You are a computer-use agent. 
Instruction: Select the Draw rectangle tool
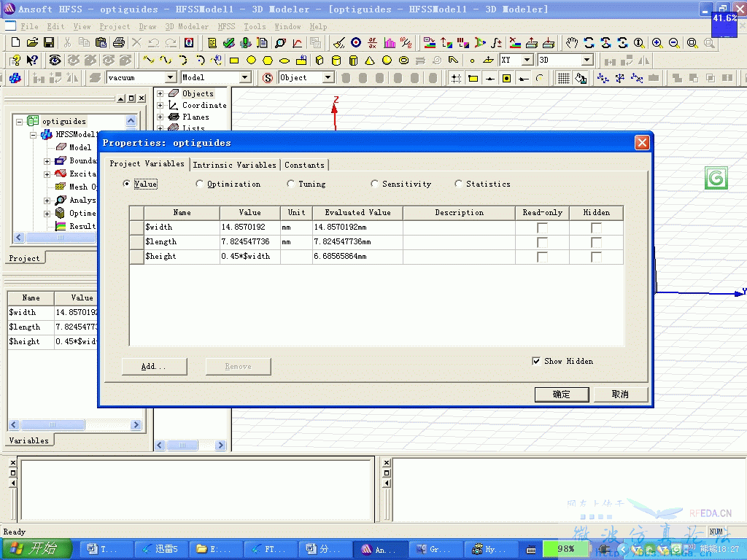click(x=234, y=61)
